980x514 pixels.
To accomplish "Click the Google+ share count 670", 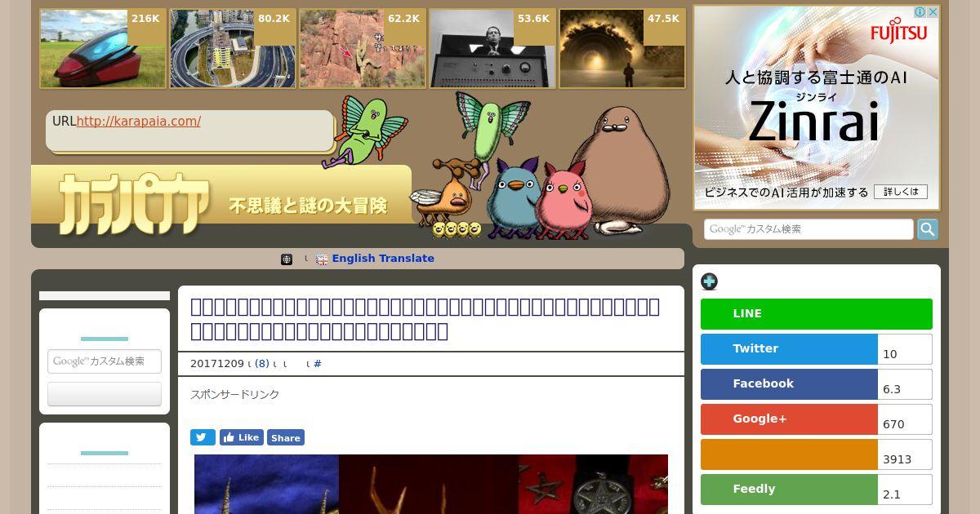I will (x=905, y=419).
